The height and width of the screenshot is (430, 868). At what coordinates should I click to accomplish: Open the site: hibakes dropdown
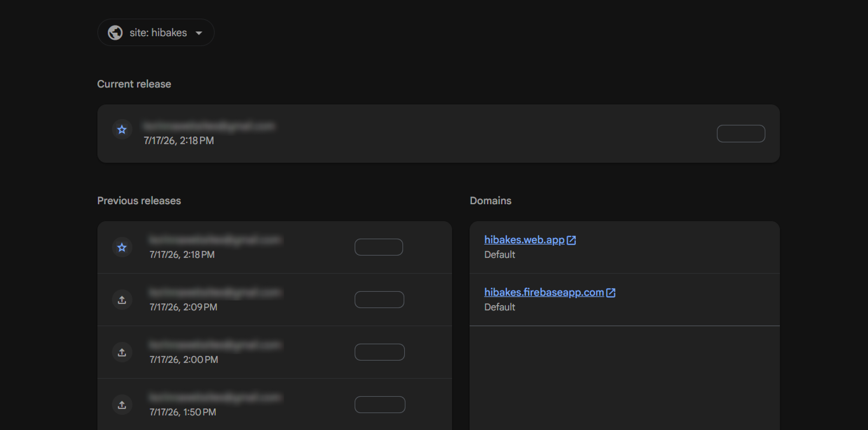point(156,33)
